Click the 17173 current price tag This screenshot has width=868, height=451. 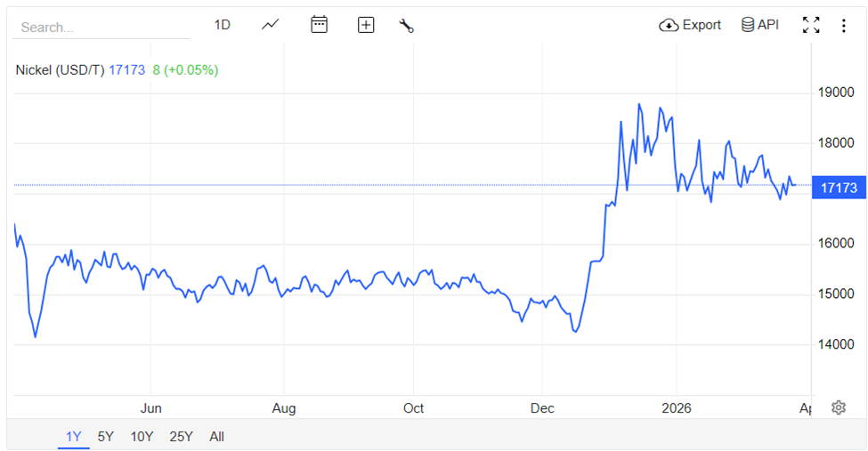838,188
